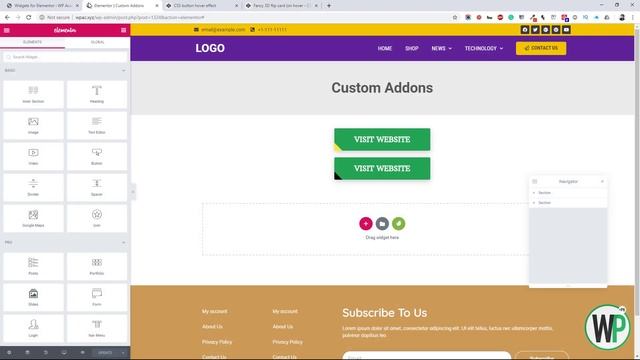Hide the Elementor side panel with handle
The image size is (640, 360).
133,192
